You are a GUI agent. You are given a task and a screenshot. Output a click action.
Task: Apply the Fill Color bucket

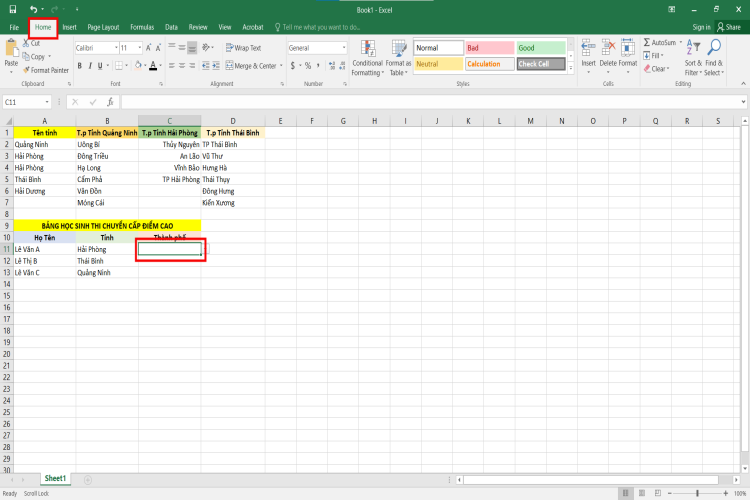pyautogui.click(x=138, y=66)
